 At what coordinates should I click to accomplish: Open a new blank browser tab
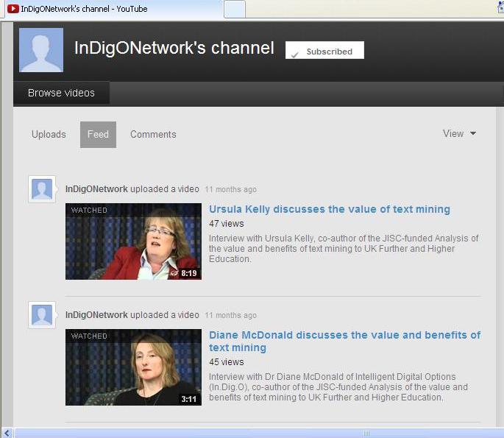234,10
